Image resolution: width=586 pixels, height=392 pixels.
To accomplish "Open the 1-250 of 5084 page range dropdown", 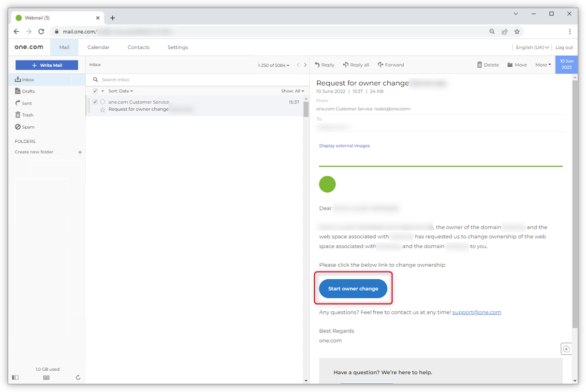I will point(273,65).
